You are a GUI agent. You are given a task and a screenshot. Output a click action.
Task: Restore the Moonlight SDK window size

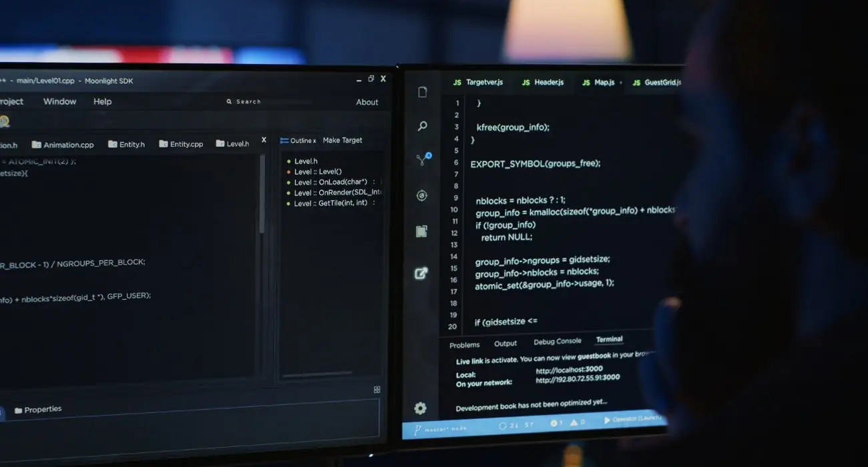371,79
